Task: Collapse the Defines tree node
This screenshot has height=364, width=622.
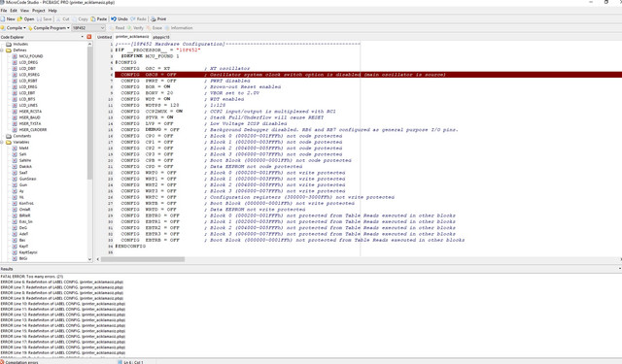Action: tap(2, 50)
